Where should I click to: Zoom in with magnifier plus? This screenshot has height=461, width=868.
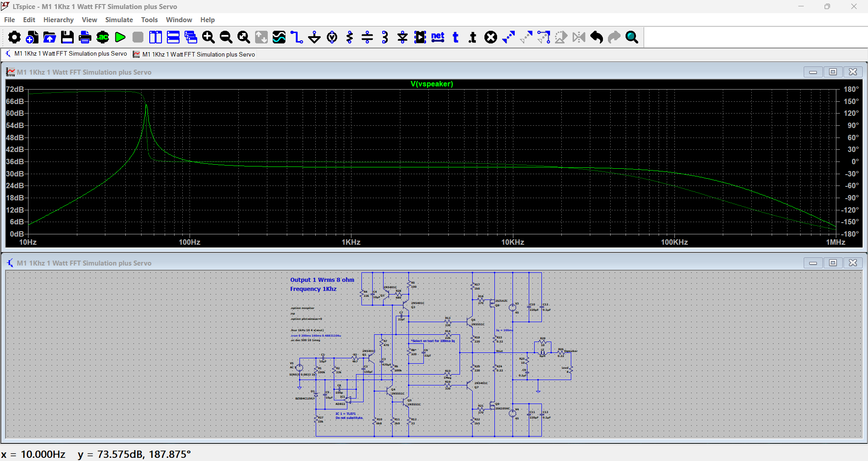209,37
